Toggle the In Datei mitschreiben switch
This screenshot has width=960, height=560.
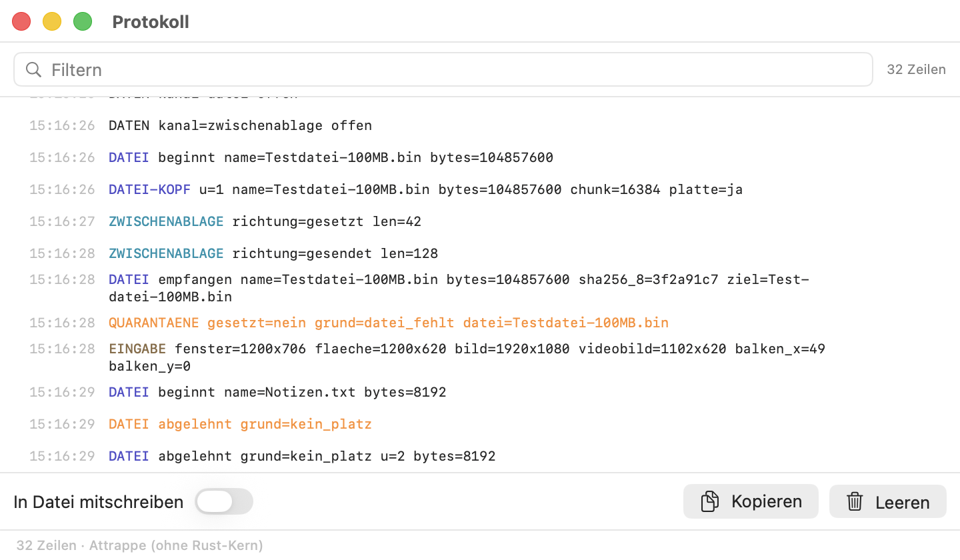[224, 501]
